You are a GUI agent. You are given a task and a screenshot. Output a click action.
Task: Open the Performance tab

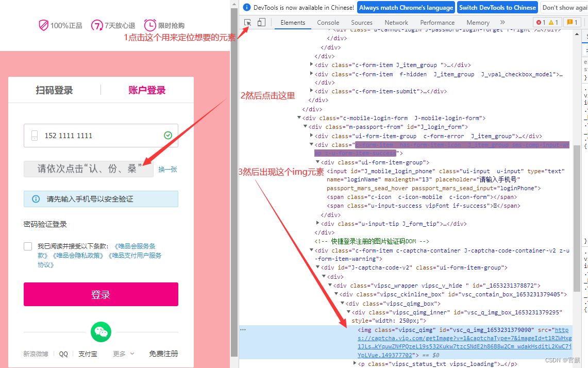click(437, 23)
